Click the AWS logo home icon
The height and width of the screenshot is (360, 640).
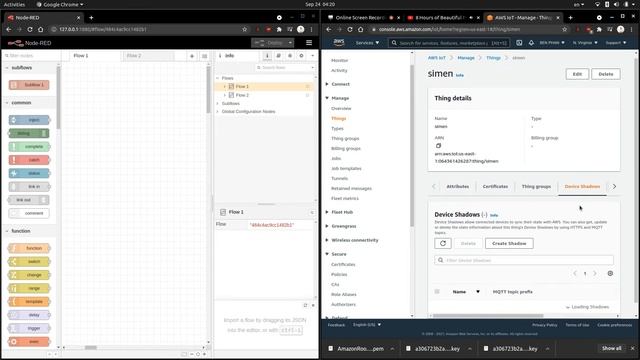(x=339, y=42)
